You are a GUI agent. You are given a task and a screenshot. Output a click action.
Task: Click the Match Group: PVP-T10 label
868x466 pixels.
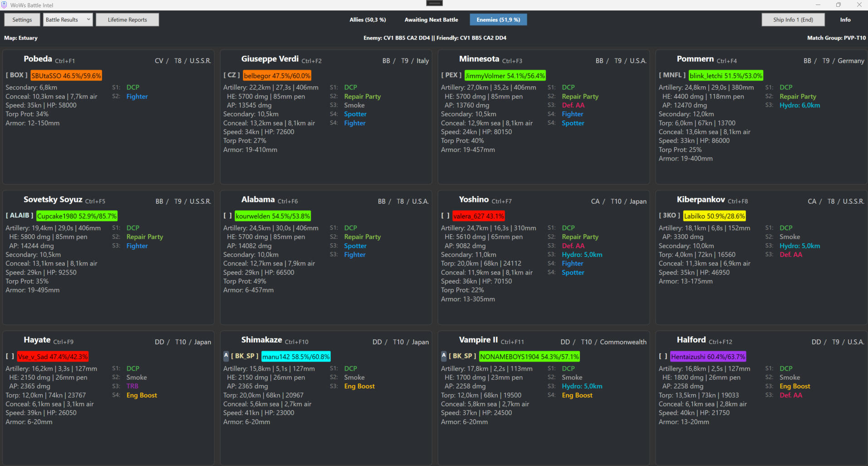836,38
